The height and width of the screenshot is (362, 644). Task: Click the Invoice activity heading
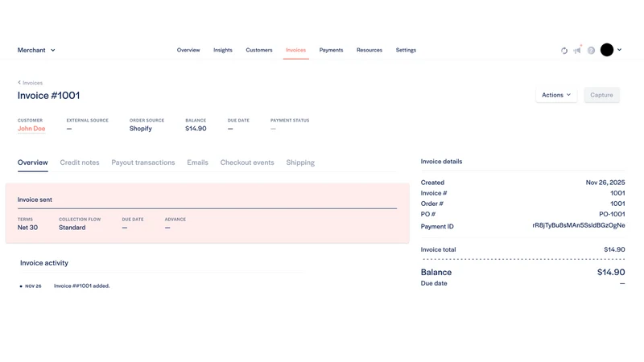coord(44,263)
